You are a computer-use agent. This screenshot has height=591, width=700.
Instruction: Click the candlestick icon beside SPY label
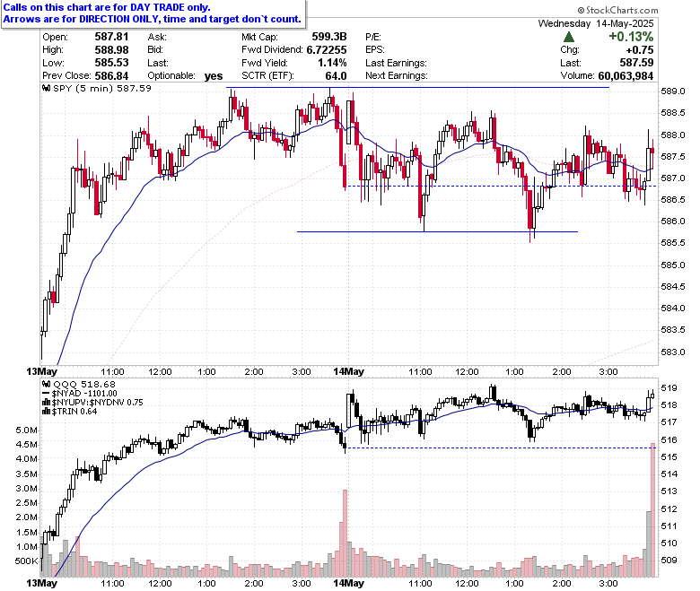[x=47, y=88]
